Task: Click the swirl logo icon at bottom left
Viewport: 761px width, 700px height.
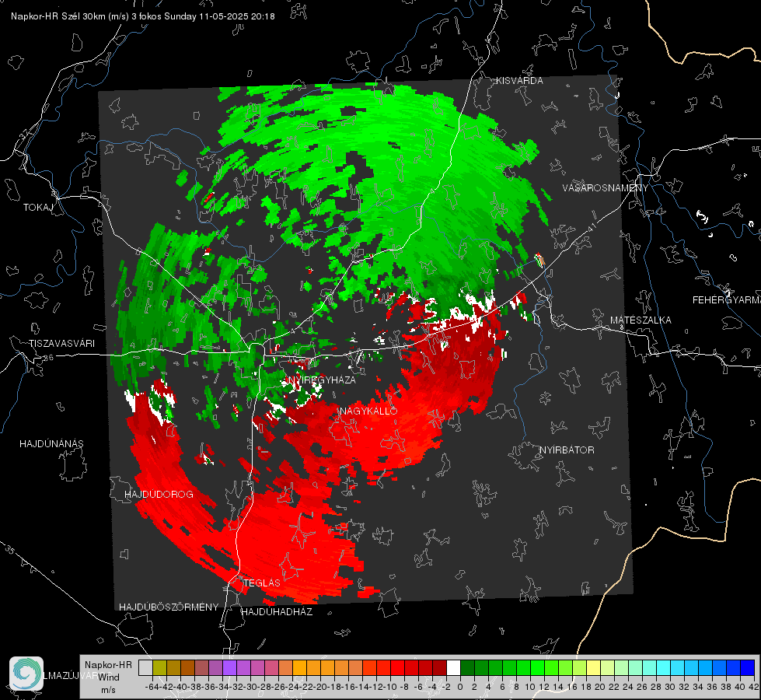Action: 26,674
